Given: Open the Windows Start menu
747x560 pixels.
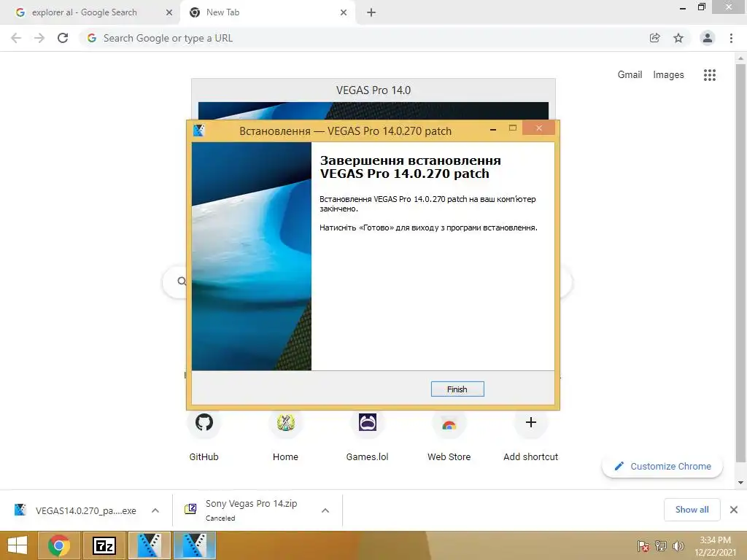Looking at the screenshot, I should coord(18,545).
